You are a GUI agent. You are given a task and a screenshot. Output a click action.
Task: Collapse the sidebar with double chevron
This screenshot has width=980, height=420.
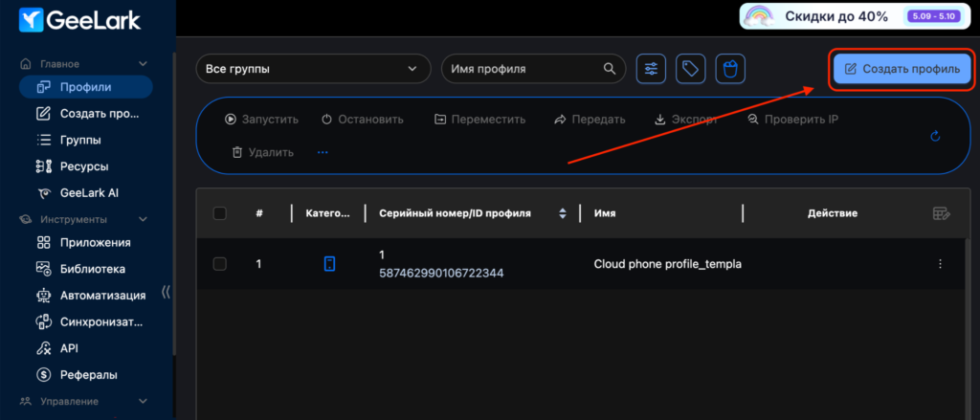(x=166, y=294)
